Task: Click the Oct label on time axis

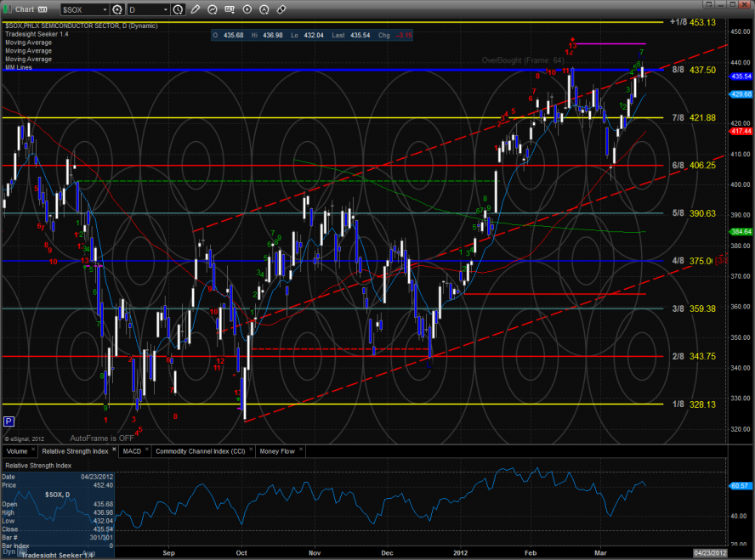Action: click(x=241, y=553)
